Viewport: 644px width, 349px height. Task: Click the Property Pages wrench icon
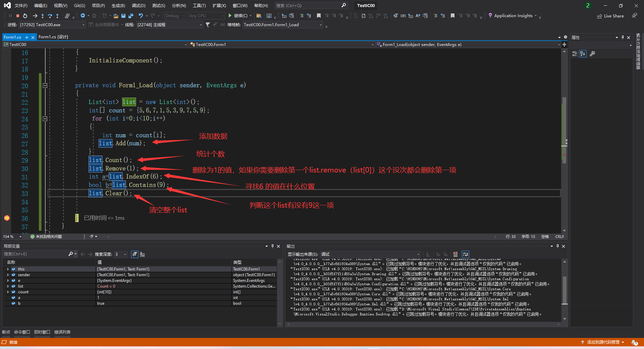[x=592, y=54]
